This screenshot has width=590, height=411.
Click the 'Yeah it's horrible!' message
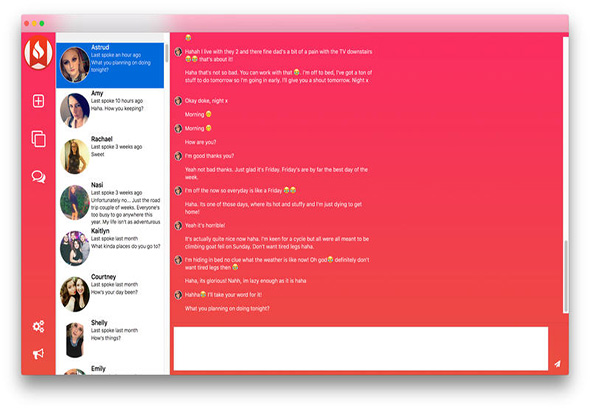coord(205,225)
